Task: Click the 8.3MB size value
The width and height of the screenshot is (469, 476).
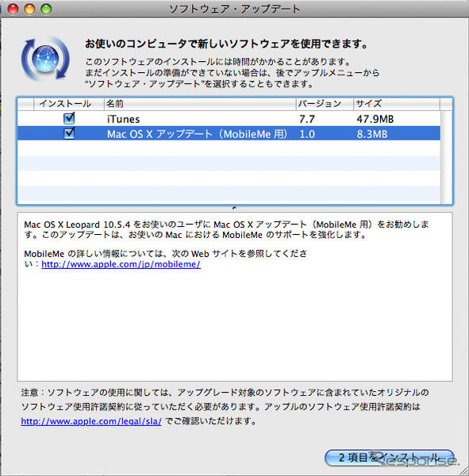Action: tap(372, 134)
